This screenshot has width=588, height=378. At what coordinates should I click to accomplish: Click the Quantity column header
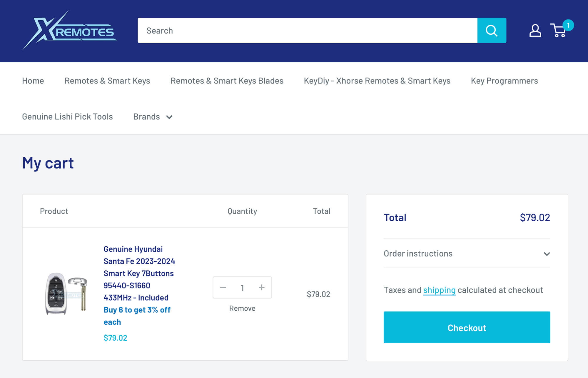pos(242,211)
